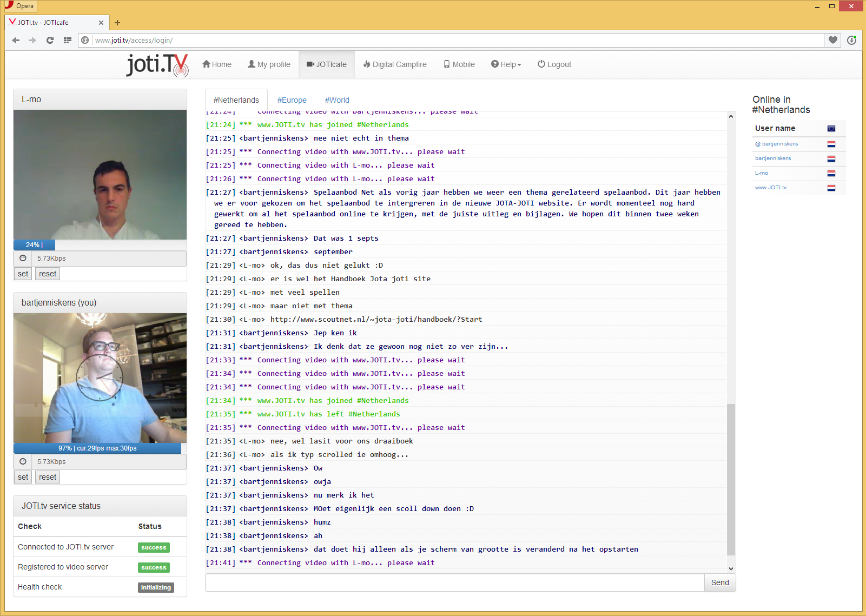Click the chat message input field

click(x=455, y=582)
